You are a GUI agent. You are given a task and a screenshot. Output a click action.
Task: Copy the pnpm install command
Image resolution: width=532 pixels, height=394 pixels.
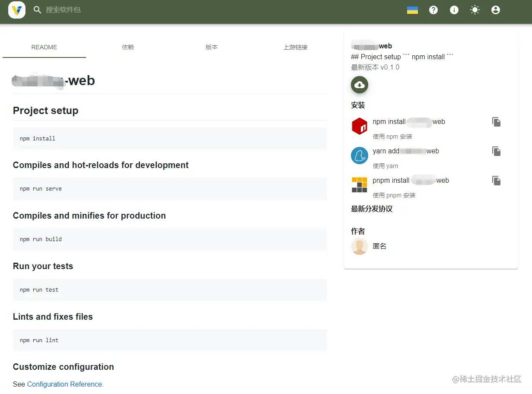pyautogui.click(x=497, y=181)
